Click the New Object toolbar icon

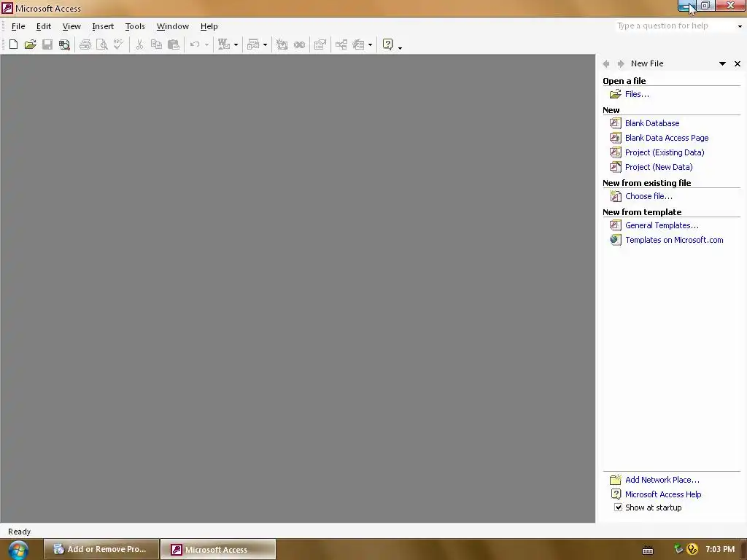pyautogui.click(x=358, y=44)
